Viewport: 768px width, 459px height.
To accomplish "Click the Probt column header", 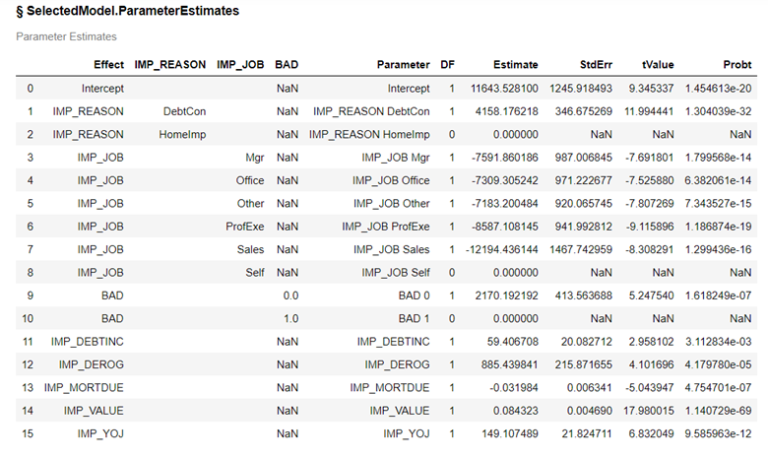I will 735,65.
